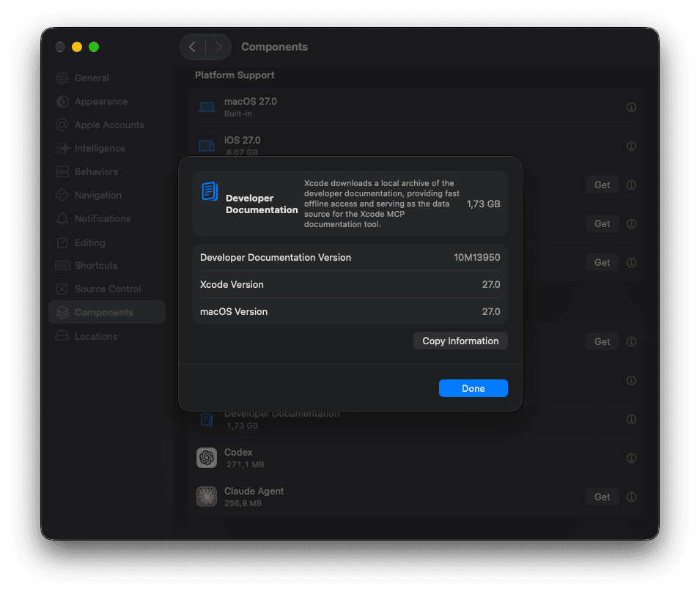Image resolution: width=700 pixels, height=594 pixels.
Task: Select Components in the sidebar
Action: (107, 312)
